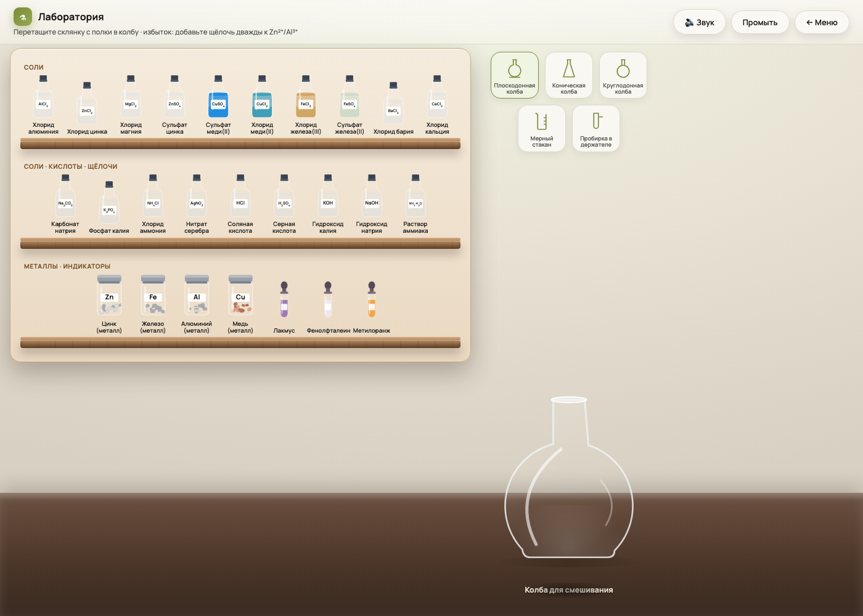Choose the Zn metal jar
Image resolution: width=863 pixels, height=616 pixels.
pyautogui.click(x=109, y=296)
